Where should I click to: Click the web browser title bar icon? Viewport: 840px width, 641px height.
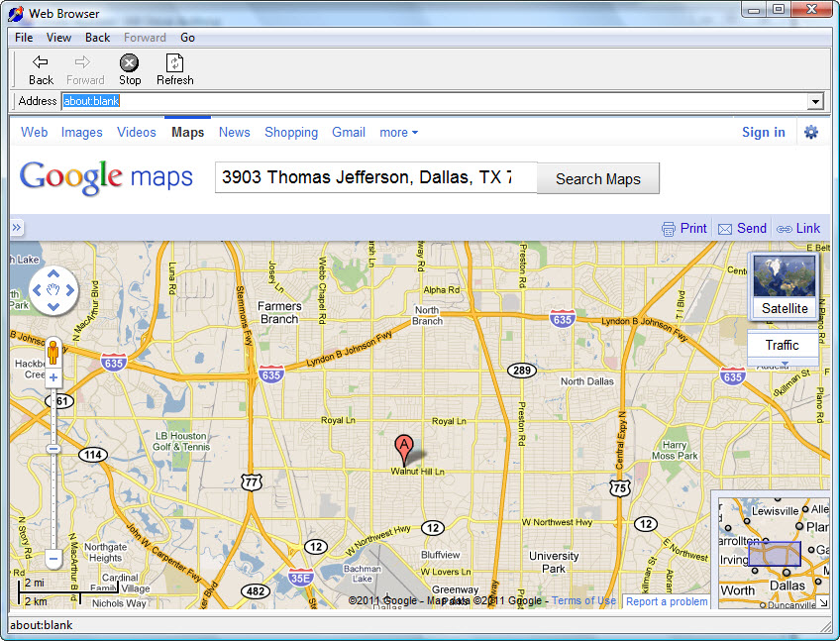[16, 14]
